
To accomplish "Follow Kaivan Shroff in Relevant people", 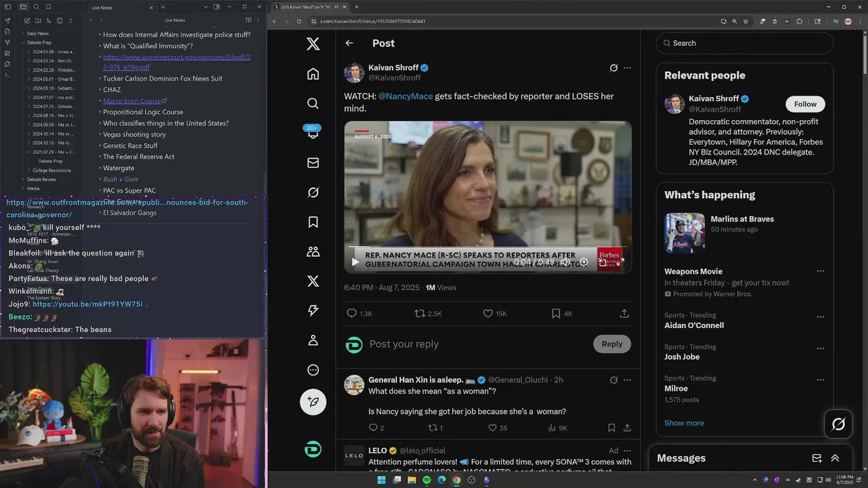I will click(x=805, y=104).
